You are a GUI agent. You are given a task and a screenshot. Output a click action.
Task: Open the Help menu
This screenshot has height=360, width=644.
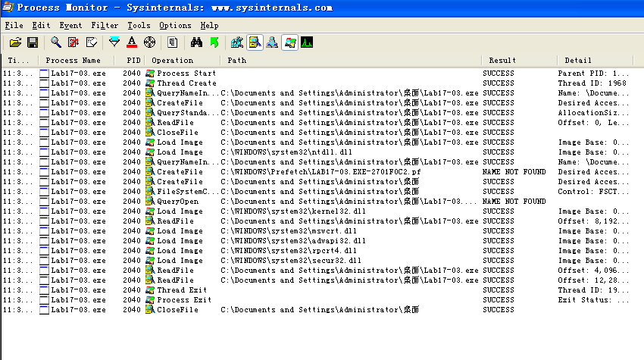(x=209, y=26)
